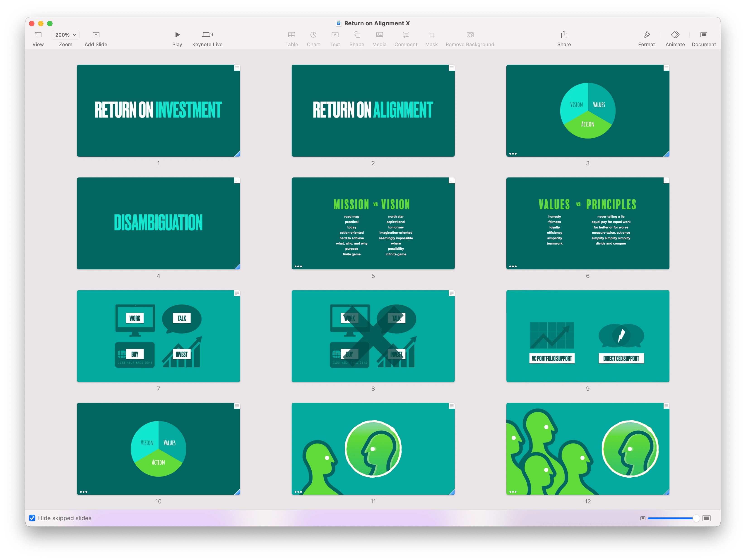This screenshot has height=560, width=746.
Task: Click presenter notes icon on slide 12
Action: [x=667, y=406]
